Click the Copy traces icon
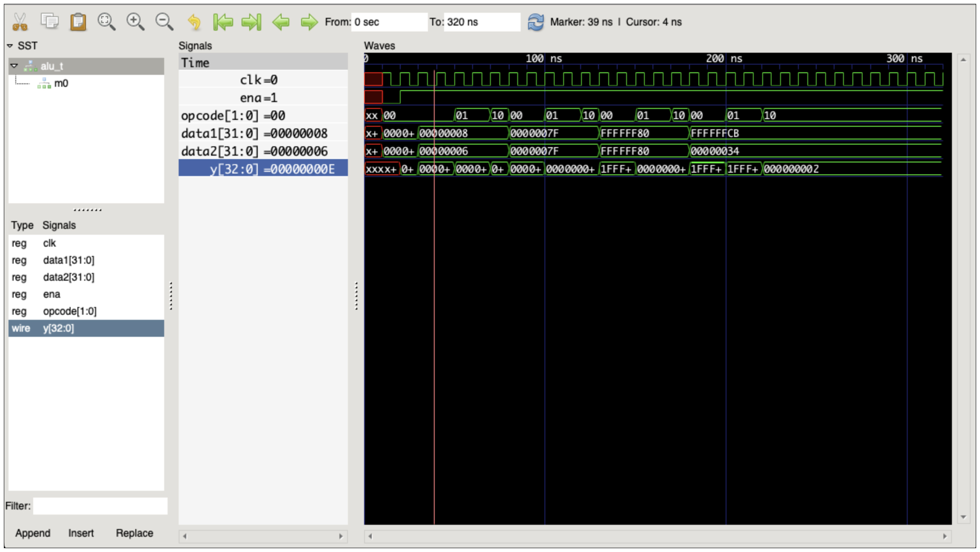Viewport: 980px width, 552px height. point(49,22)
